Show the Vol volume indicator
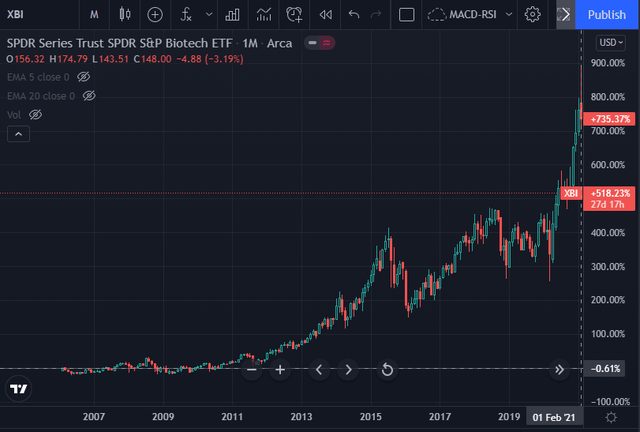The width and height of the screenshot is (640, 432). coord(36,115)
